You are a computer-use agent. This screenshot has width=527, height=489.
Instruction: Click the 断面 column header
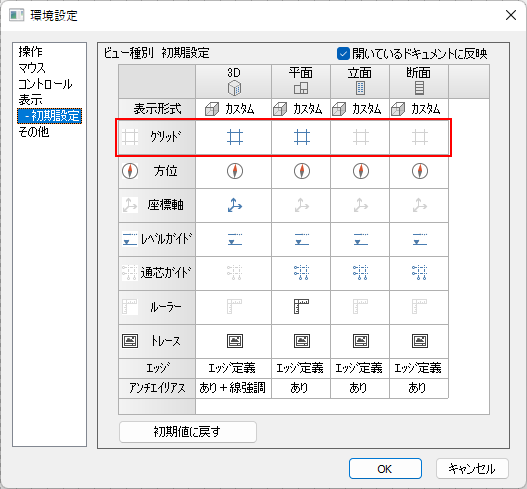click(x=419, y=81)
